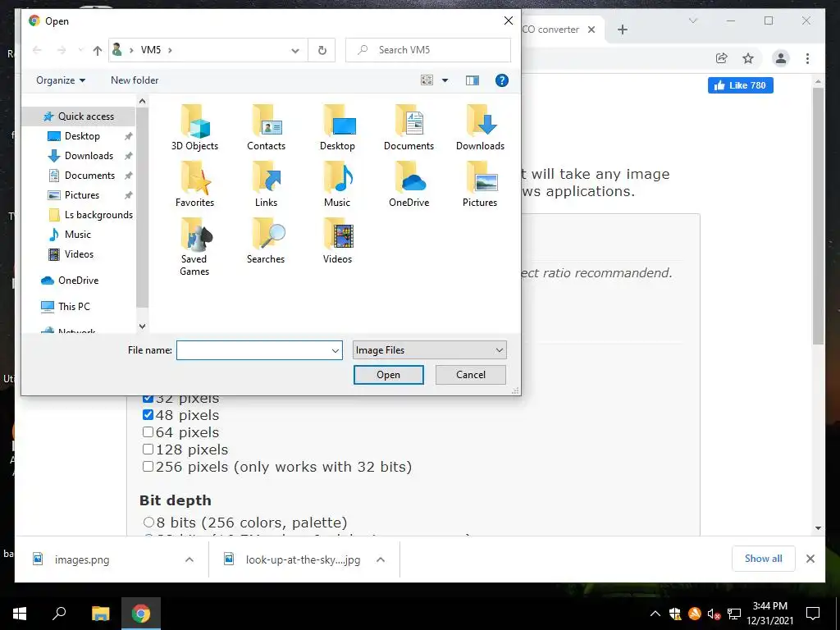
Task: Toggle the preview pane icon
Action: [x=472, y=80]
